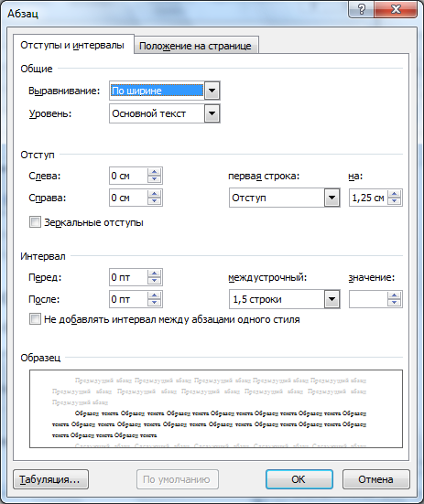Viewport: 424px width, 504px height.
Task: Click the Основной текст level field
Action: (x=157, y=113)
